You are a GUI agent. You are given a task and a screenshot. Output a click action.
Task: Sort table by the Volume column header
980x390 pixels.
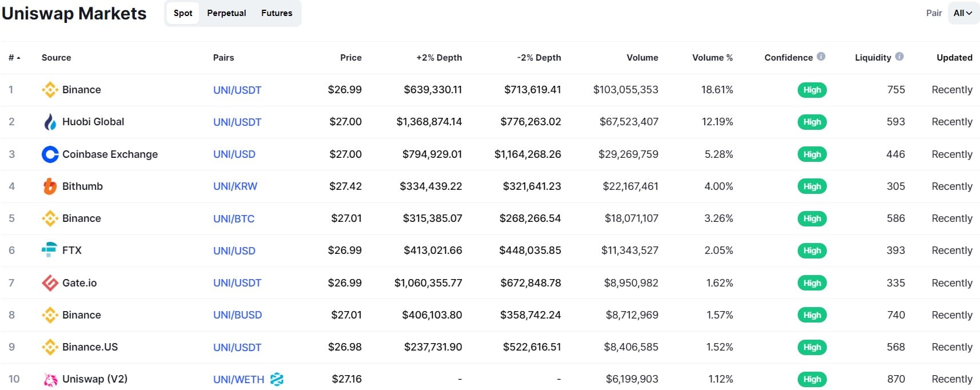click(642, 57)
